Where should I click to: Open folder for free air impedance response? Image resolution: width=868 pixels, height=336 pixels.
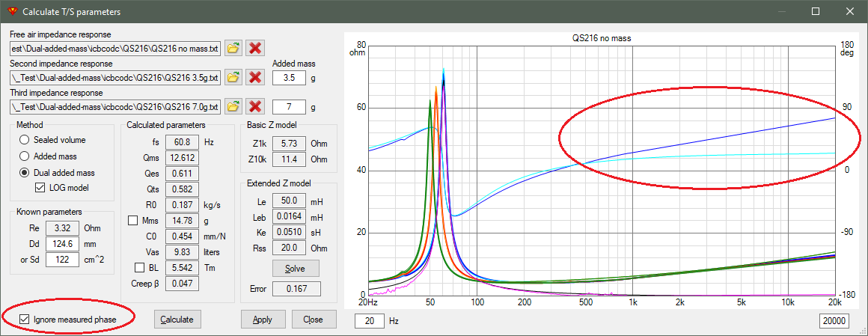(x=233, y=48)
